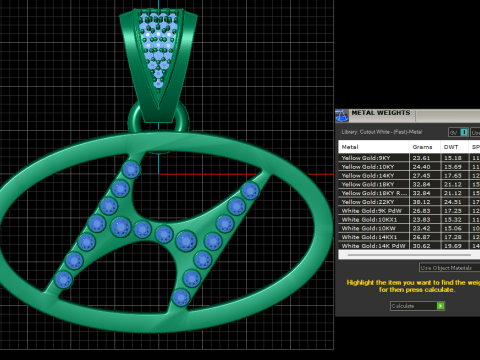Select the Yellow Gold:14KY row
480x360 pixels.
(x=409, y=176)
